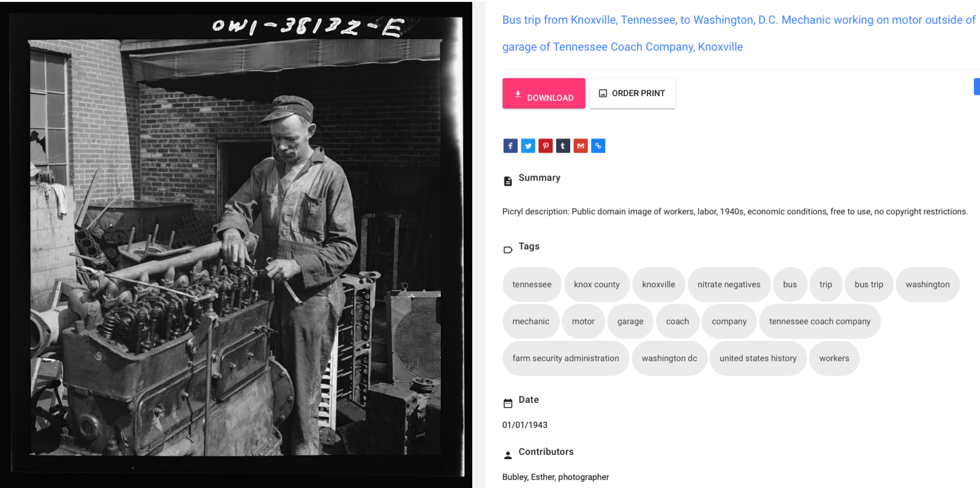
Task: Open the photo title link
Action: tap(739, 33)
